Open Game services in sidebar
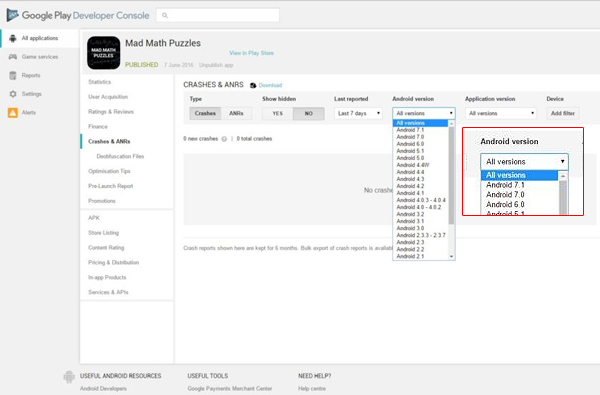600x395 pixels. click(40, 57)
